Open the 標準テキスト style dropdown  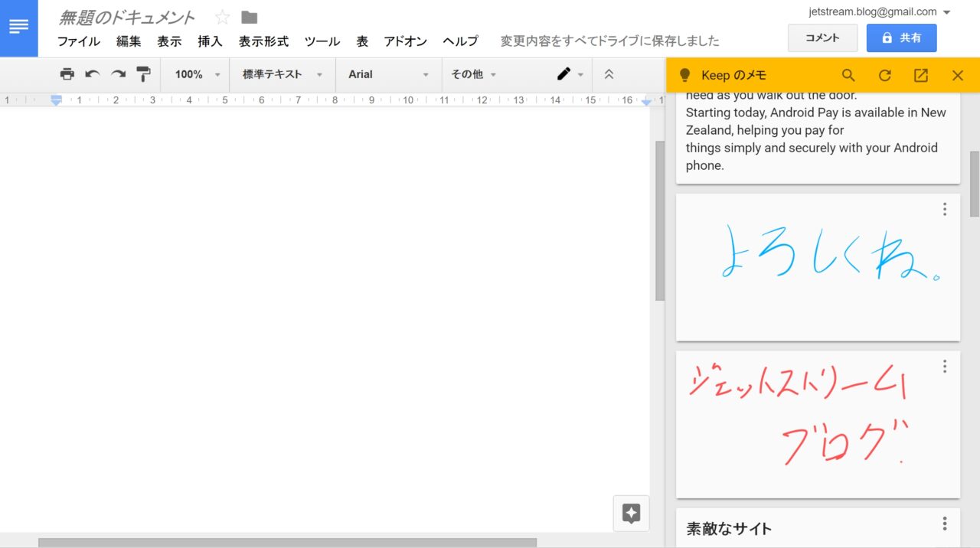pyautogui.click(x=282, y=74)
